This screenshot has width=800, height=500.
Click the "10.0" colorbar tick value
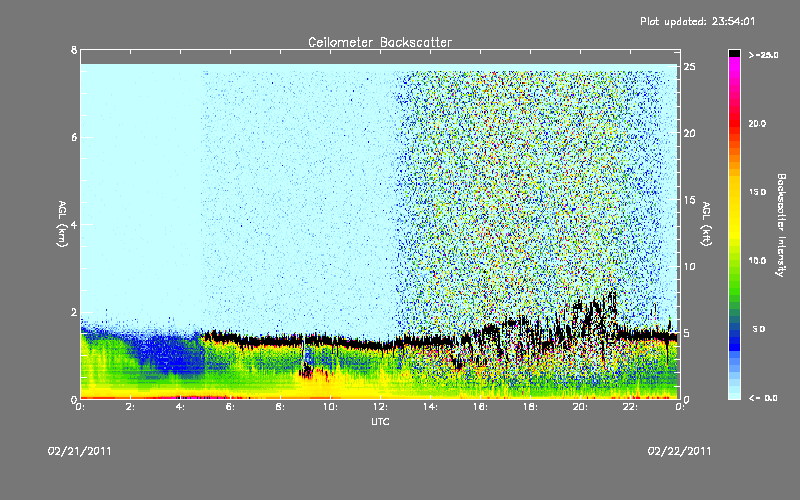(757, 261)
